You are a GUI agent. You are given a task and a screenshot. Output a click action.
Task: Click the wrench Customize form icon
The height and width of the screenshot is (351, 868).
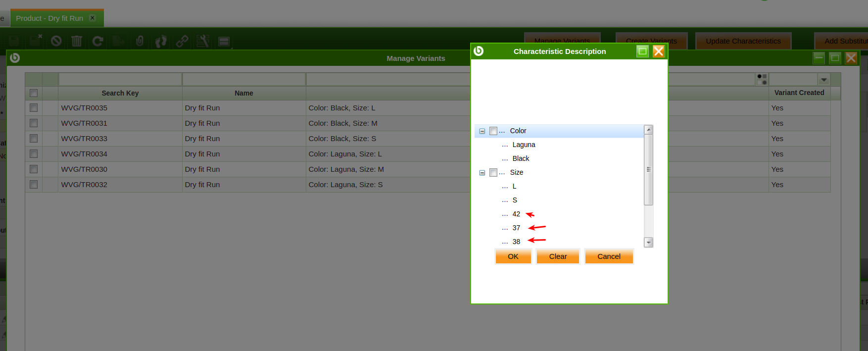pyautogui.click(x=202, y=41)
